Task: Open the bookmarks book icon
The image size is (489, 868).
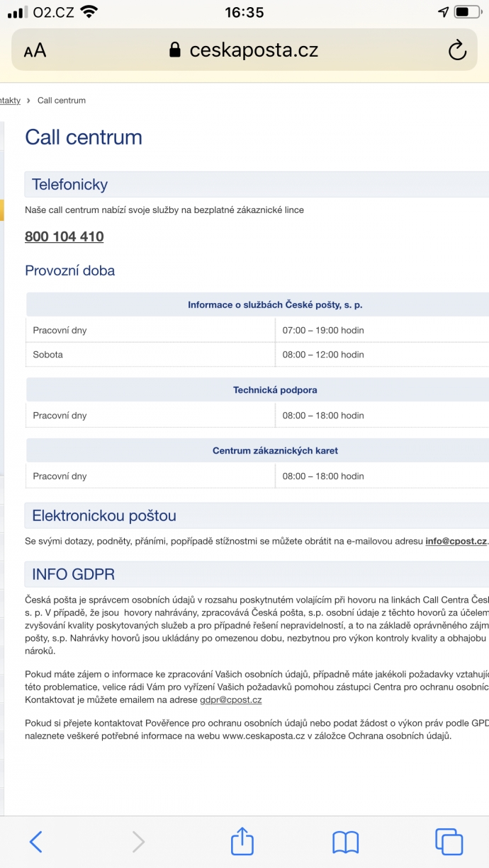Action: tap(345, 842)
